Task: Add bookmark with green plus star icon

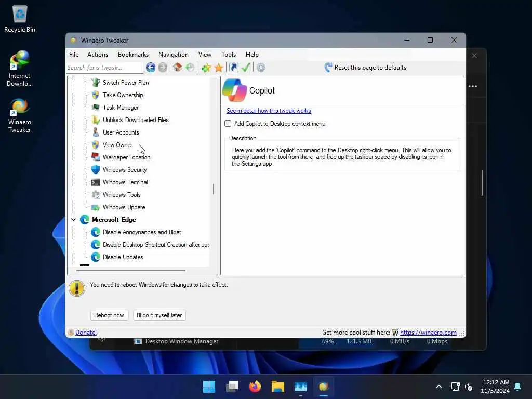Action: 206,68
